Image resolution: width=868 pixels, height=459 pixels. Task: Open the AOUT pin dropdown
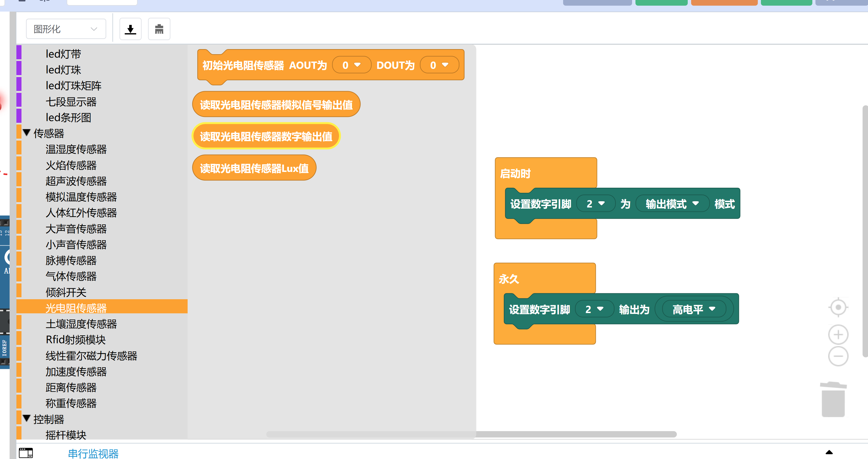click(351, 65)
